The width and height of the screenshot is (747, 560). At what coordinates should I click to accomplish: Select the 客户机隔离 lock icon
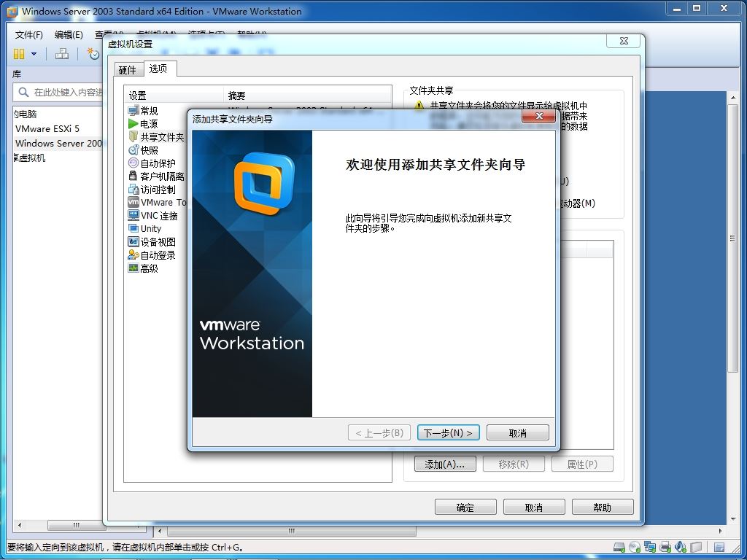[133, 176]
